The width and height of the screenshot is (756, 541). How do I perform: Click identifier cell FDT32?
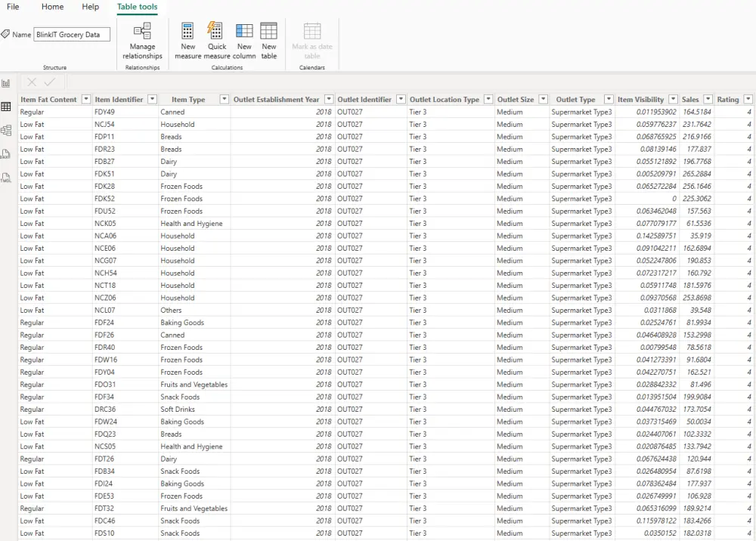(104, 509)
